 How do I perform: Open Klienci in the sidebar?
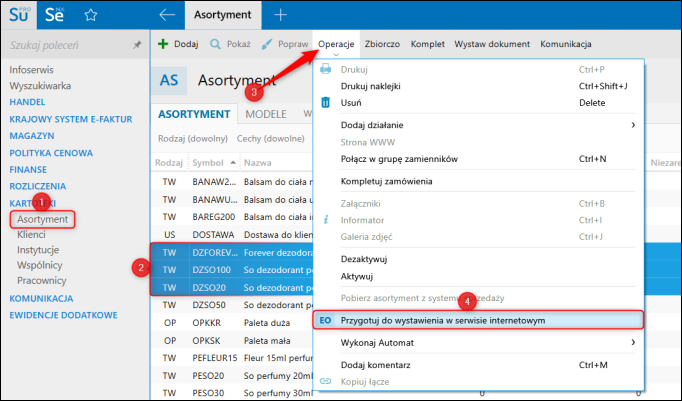(31, 234)
